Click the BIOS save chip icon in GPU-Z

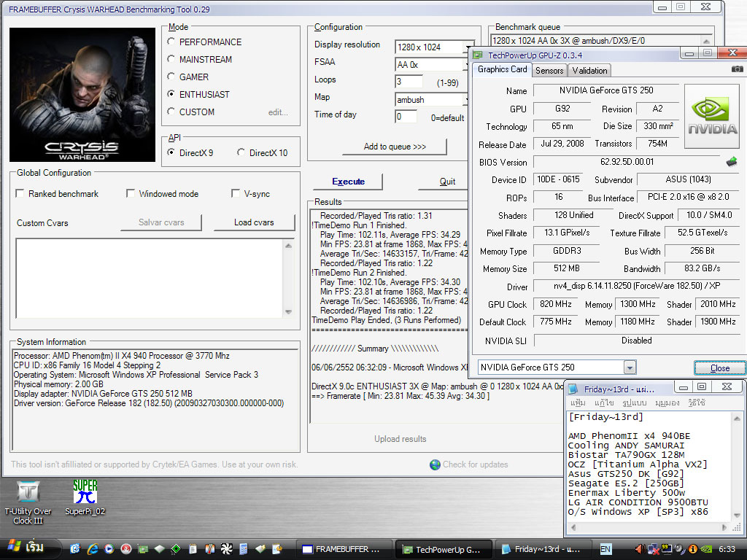(731, 162)
